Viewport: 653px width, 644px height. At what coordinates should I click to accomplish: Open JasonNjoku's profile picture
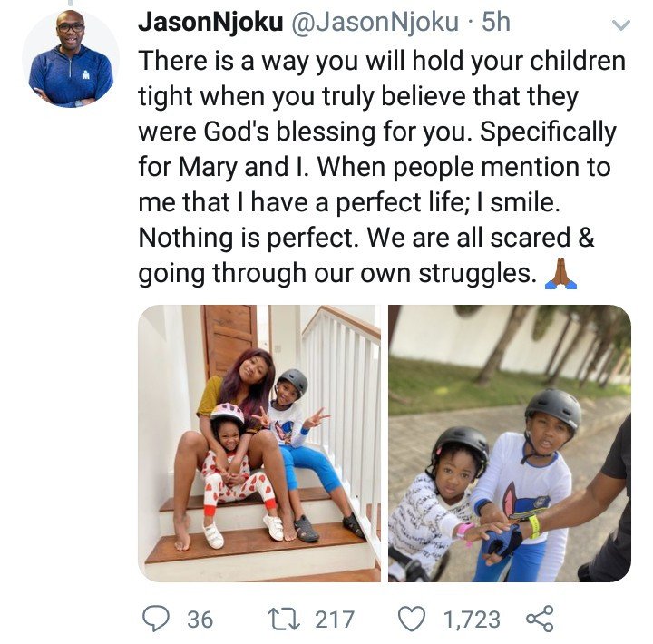71,59
